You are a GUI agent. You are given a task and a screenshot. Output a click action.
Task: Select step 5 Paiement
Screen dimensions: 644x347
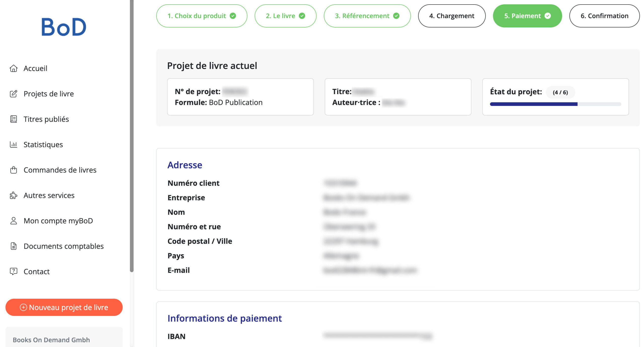[x=528, y=16]
